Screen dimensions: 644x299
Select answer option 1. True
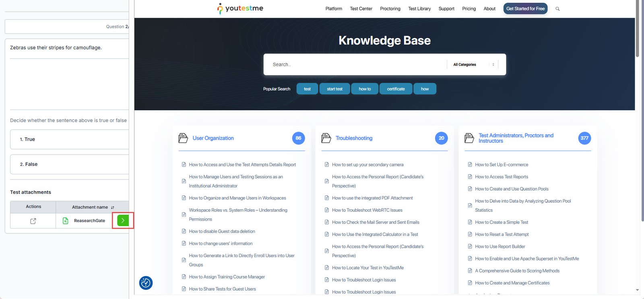tap(69, 139)
